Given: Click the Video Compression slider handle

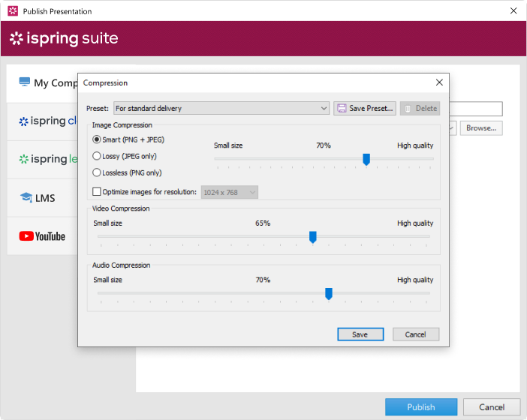Looking at the screenshot, I should click(x=312, y=237).
